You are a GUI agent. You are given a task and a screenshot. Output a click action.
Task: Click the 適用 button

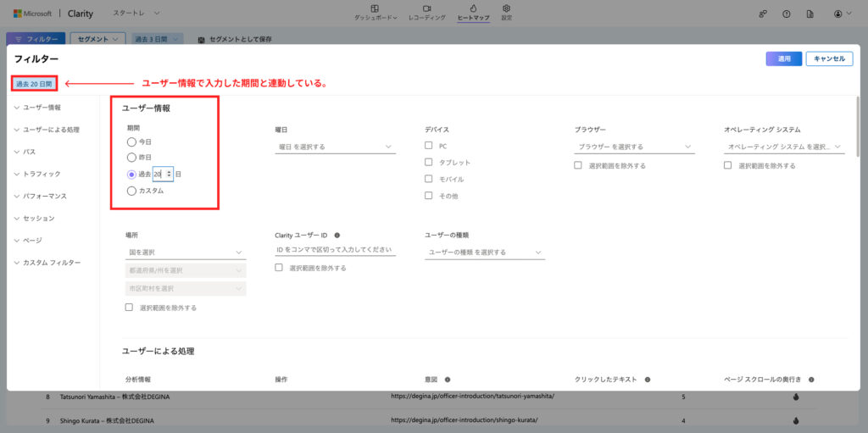[x=784, y=58]
